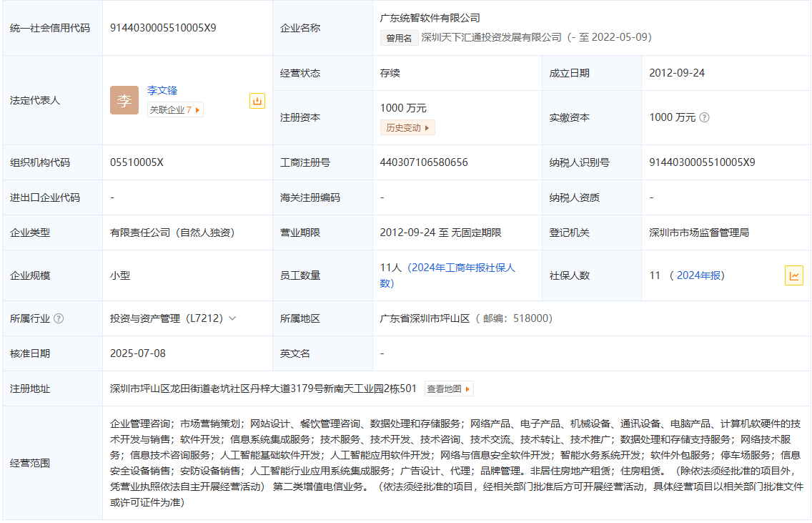Click the 统一社会信用代码 value 9144030005510005X9
812x523 pixels.
[x=163, y=28]
